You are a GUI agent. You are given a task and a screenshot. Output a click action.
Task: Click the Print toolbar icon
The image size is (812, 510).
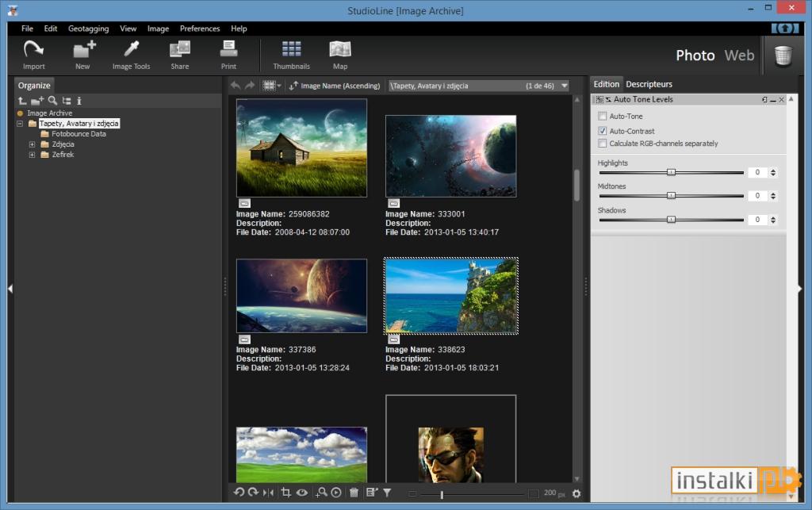228,54
